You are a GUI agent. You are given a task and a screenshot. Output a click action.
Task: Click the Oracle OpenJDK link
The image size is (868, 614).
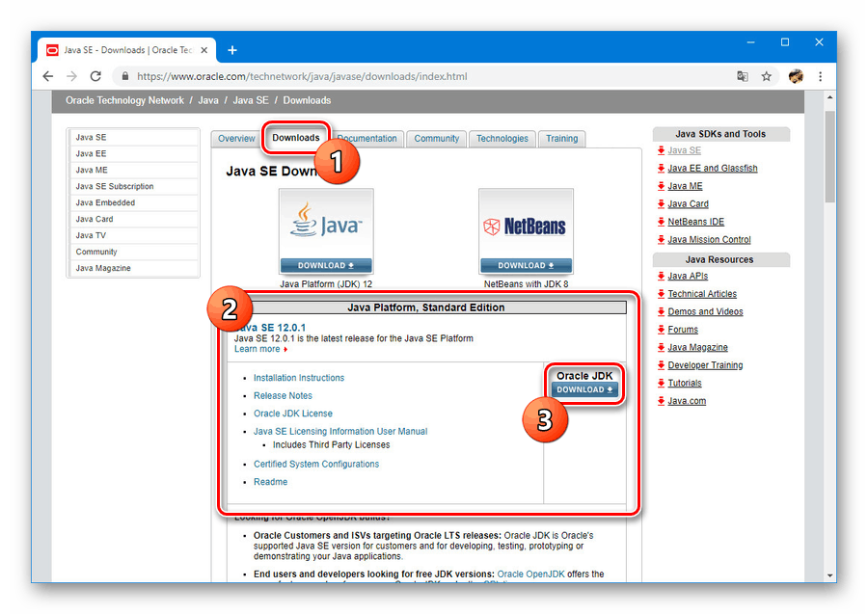pyautogui.click(x=530, y=574)
